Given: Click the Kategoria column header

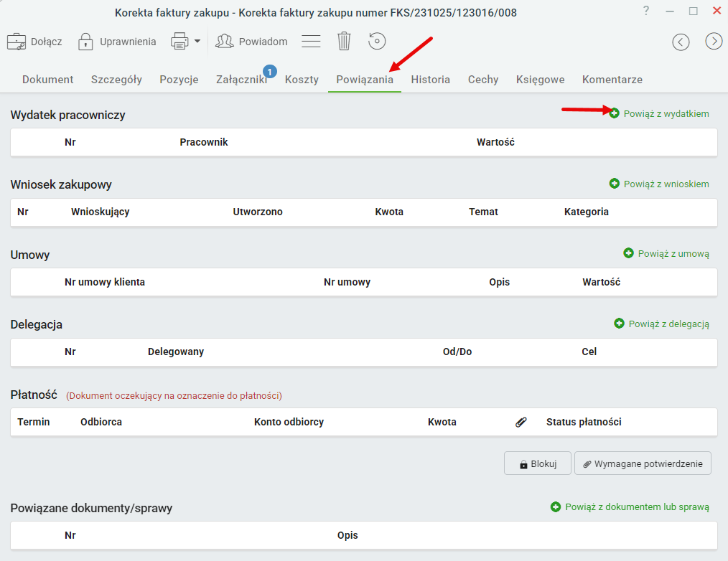Looking at the screenshot, I should point(587,212).
